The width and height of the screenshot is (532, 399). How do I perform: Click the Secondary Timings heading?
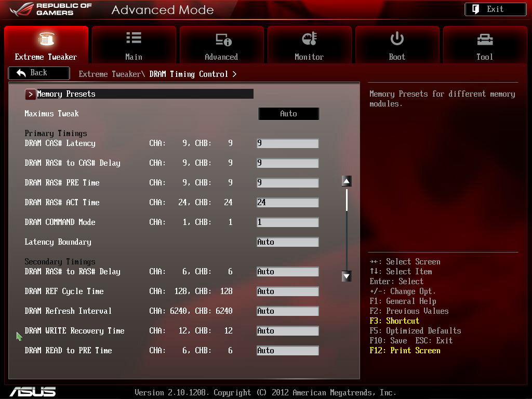(x=60, y=262)
